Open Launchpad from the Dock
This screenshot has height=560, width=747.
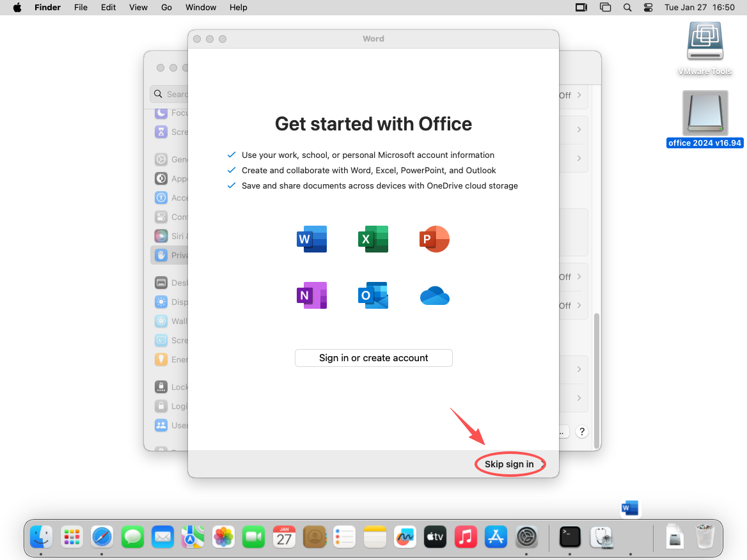pyautogui.click(x=72, y=538)
